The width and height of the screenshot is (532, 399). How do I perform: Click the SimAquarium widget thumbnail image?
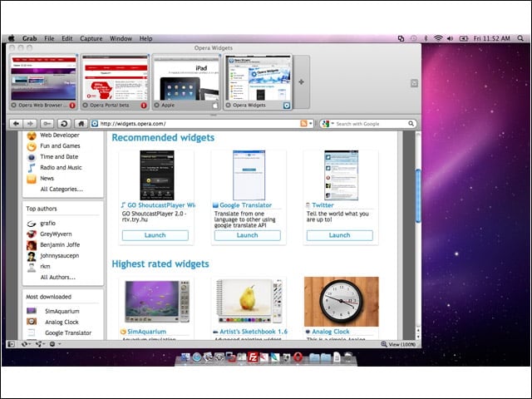click(x=157, y=302)
